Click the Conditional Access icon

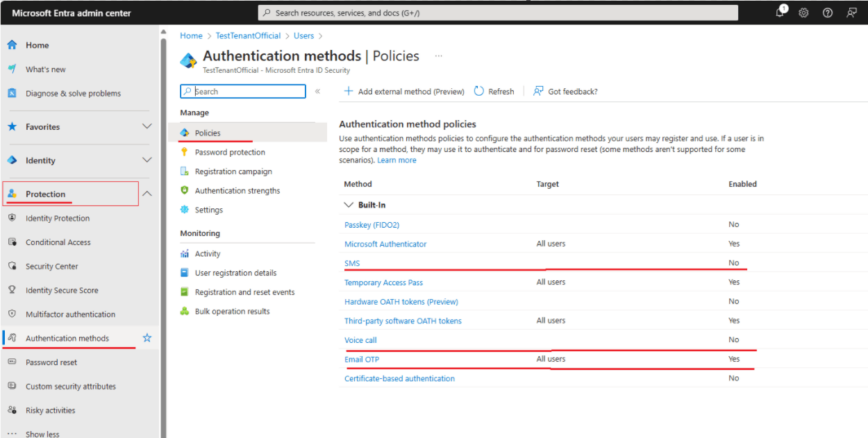point(12,242)
